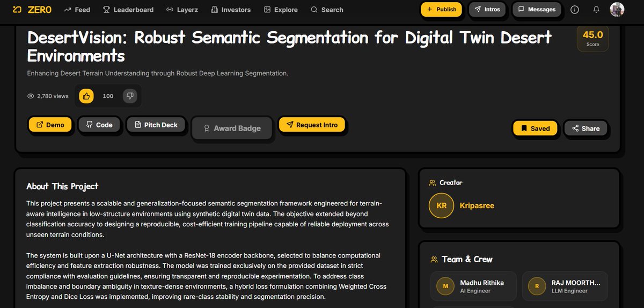
Task: Click the KR creator avatar
Action: click(441, 206)
